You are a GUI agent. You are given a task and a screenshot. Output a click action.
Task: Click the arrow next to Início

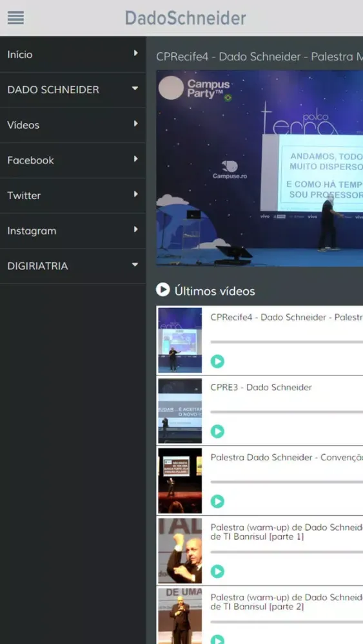point(135,53)
